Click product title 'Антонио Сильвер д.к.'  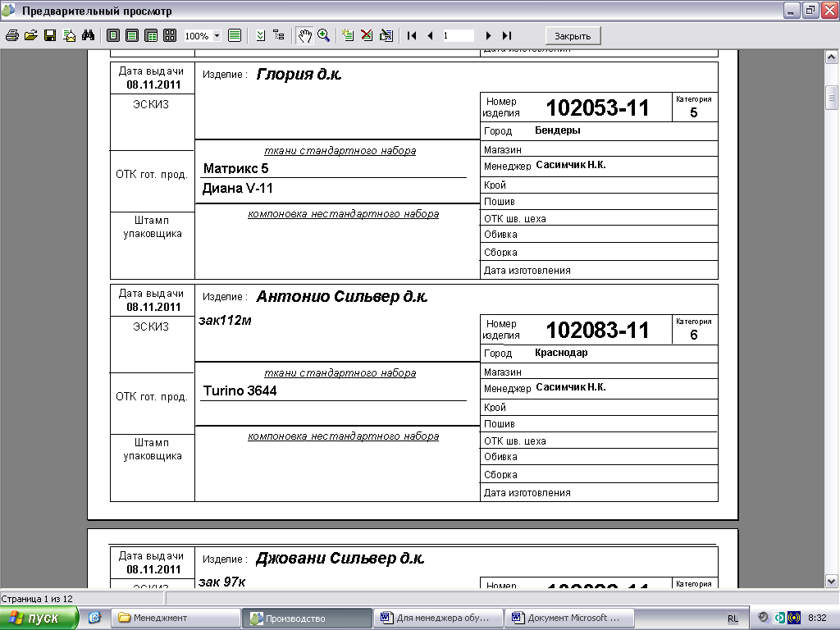(342, 296)
